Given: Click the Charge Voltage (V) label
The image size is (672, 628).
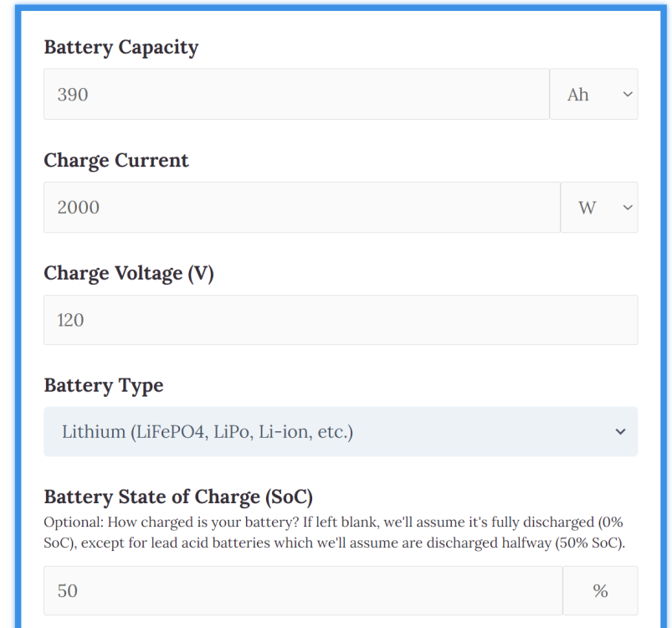Looking at the screenshot, I should point(129,273).
